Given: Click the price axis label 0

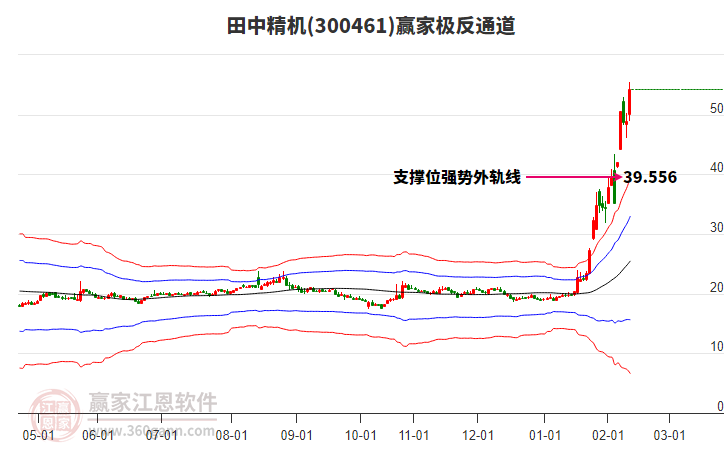Looking at the screenshot, I should tap(720, 406).
